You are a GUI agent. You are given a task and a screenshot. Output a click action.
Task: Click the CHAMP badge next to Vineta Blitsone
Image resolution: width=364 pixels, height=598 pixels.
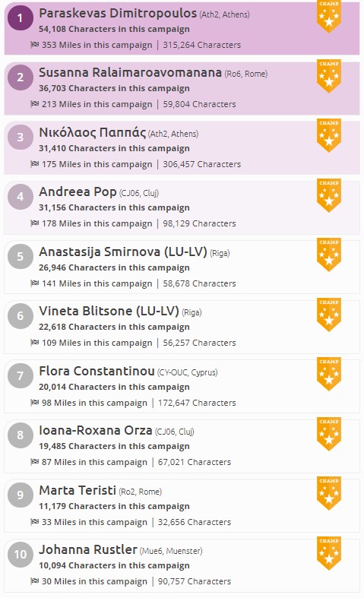[x=329, y=315]
